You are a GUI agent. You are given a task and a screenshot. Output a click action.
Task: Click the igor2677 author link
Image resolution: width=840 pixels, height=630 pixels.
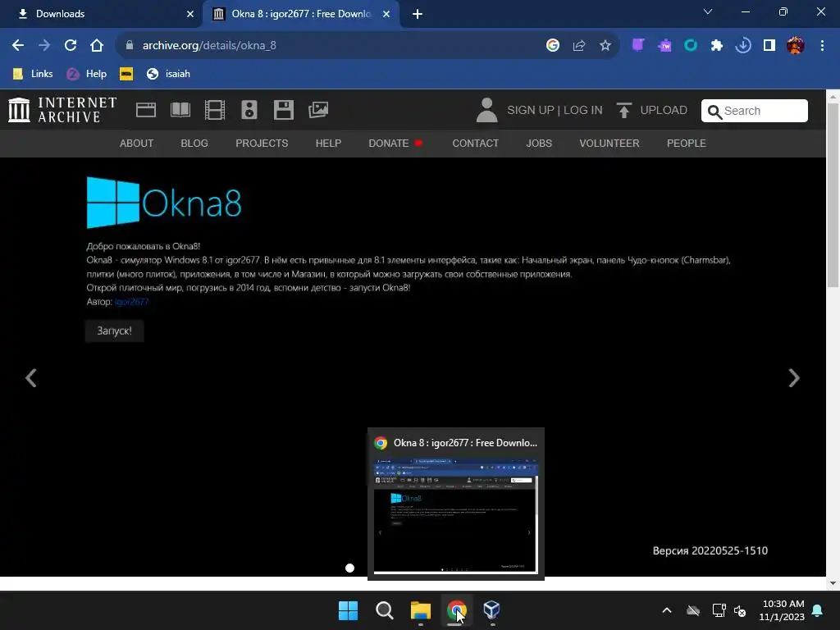tap(131, 302)
